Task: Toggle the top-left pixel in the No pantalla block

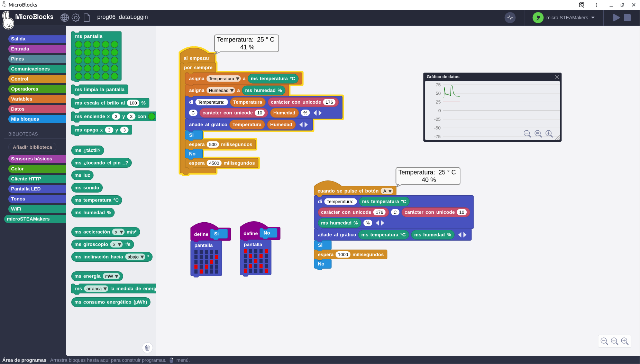Action: 246,251
